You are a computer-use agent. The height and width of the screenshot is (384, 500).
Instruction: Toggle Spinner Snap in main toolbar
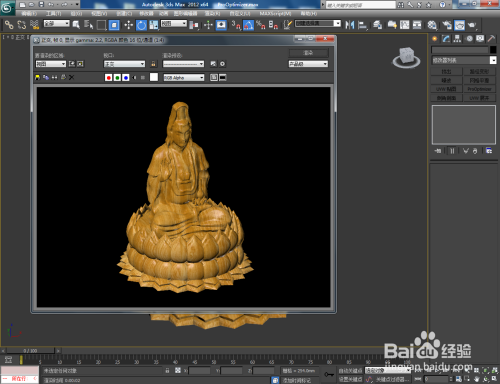(x=273, y=25)
